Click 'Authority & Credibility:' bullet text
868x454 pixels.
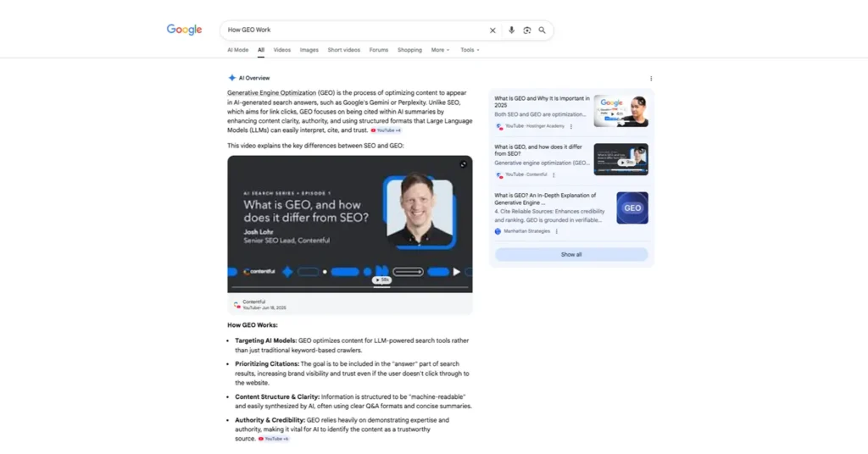(x=270, y=420)
